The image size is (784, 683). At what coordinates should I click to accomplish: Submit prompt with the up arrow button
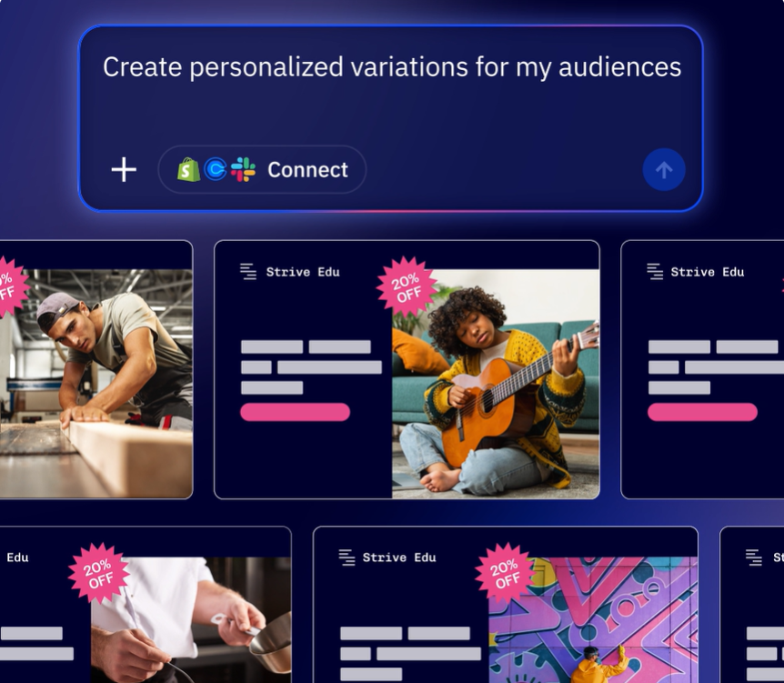click(664, 169)
